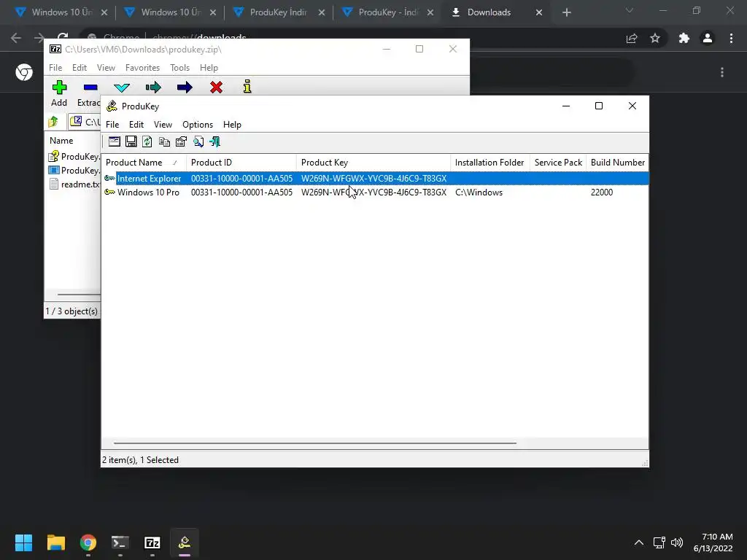Click Copy Selected Items icon in ProduKey toolbar

coord(164,141)
